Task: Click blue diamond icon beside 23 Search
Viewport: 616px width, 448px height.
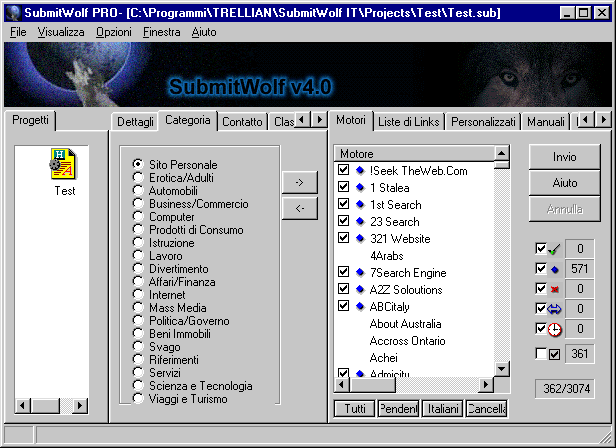Action: click(360, 222)
